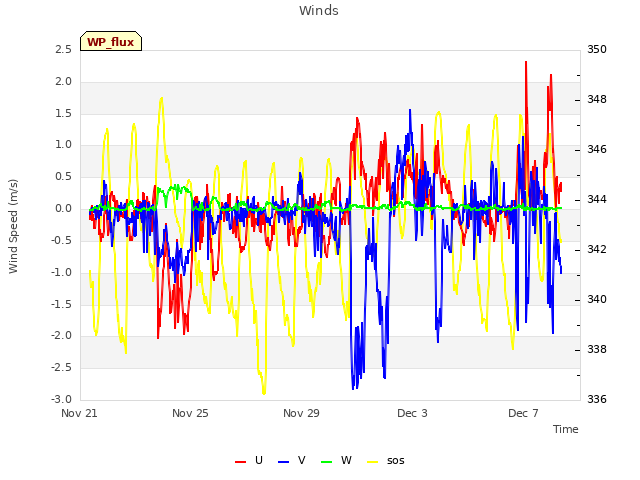640x480 pixels.
Task: Click the Winds chart title
Action: tap(319, 11)
